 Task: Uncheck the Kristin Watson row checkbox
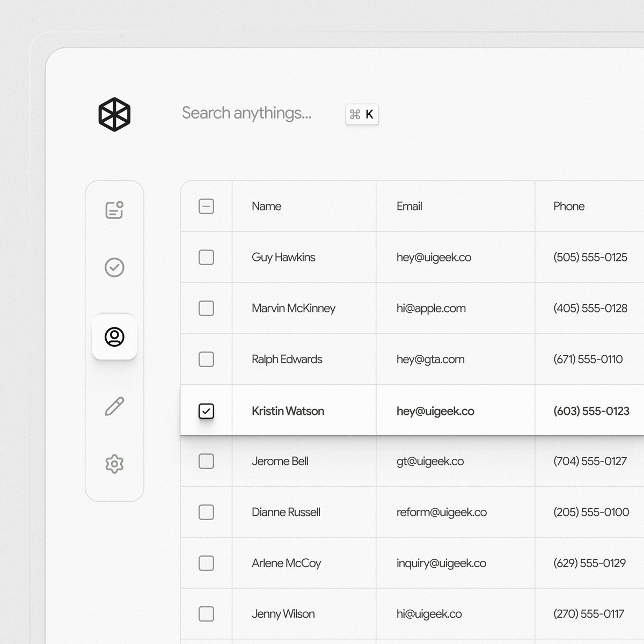(x=206, y=411)
